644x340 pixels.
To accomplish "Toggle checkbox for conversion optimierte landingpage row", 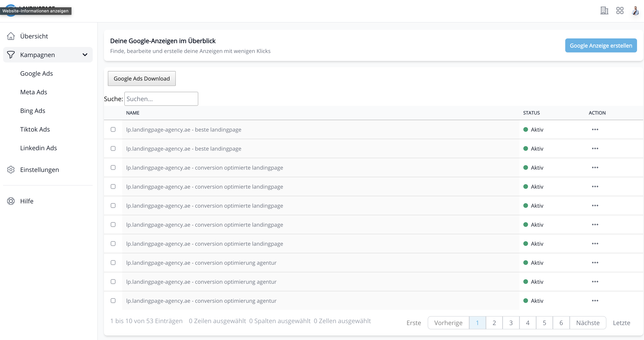I will (x=113, y=167).
